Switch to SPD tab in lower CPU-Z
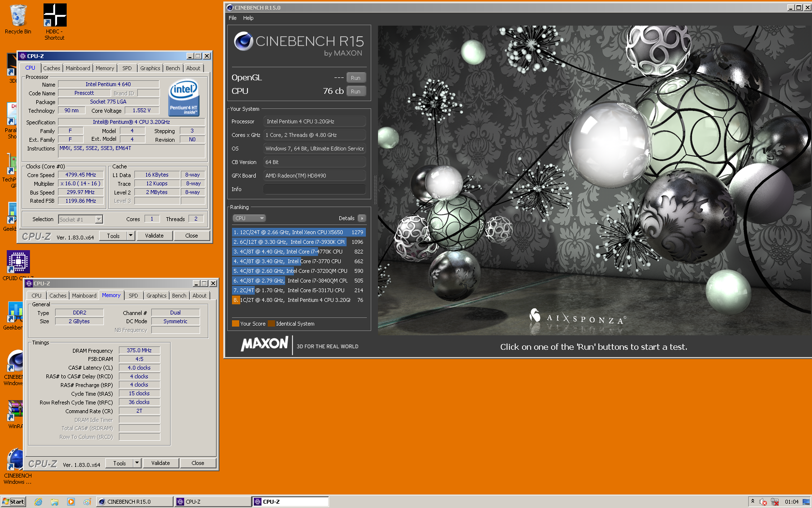Screen dimensions: 812x508 133,296
